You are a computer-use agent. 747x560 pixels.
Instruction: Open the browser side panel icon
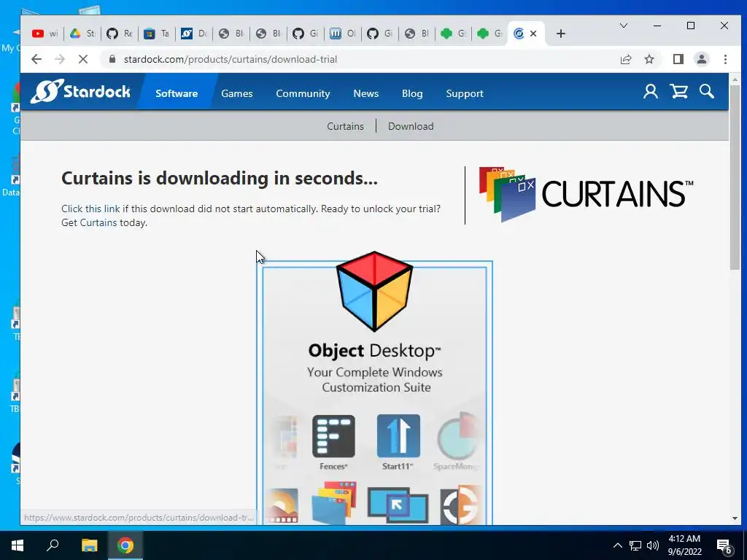click(678, 59)
